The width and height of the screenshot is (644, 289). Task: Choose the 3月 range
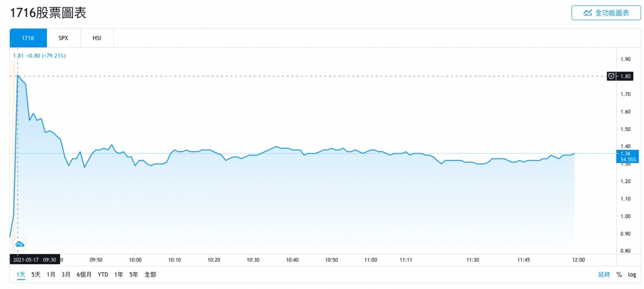click(66, 274)
